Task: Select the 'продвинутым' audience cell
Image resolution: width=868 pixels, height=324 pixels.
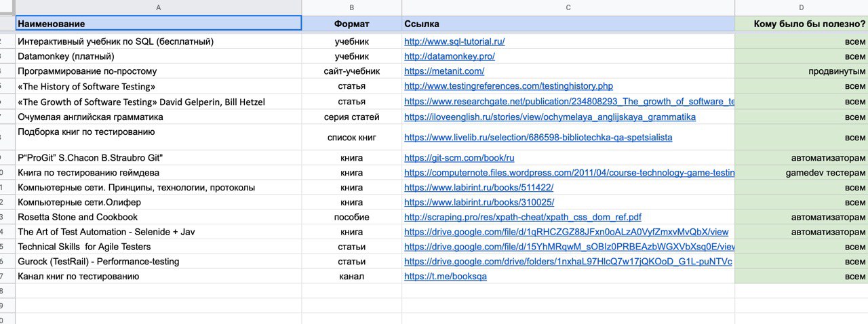Action: pyautogui.click(x=802, y=71)
